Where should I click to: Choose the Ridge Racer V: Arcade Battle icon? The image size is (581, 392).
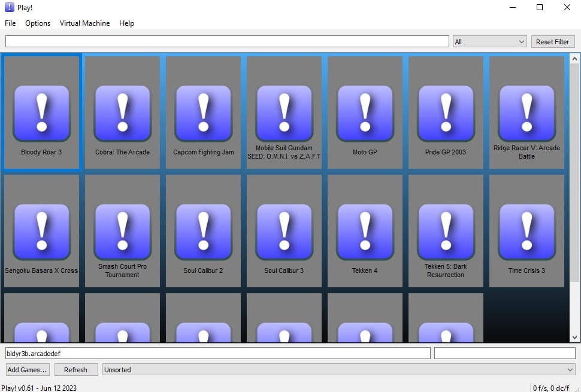[527, 113]
